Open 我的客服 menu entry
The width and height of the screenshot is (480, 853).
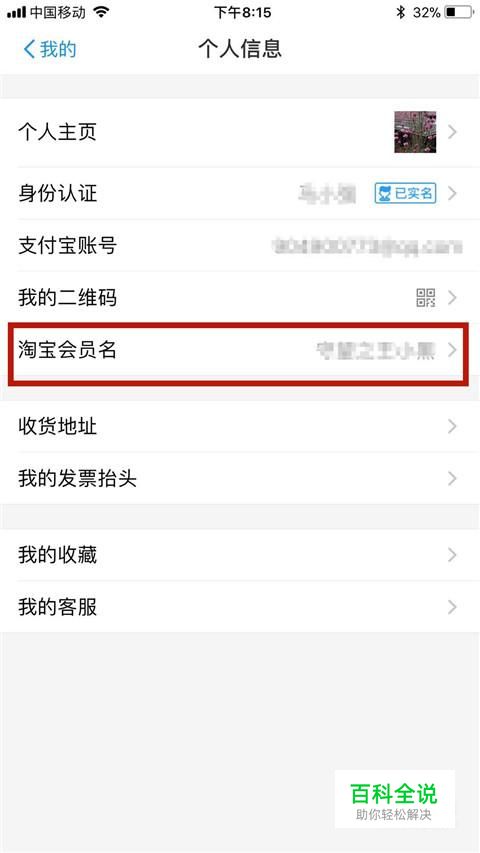[x=240, y=607]
